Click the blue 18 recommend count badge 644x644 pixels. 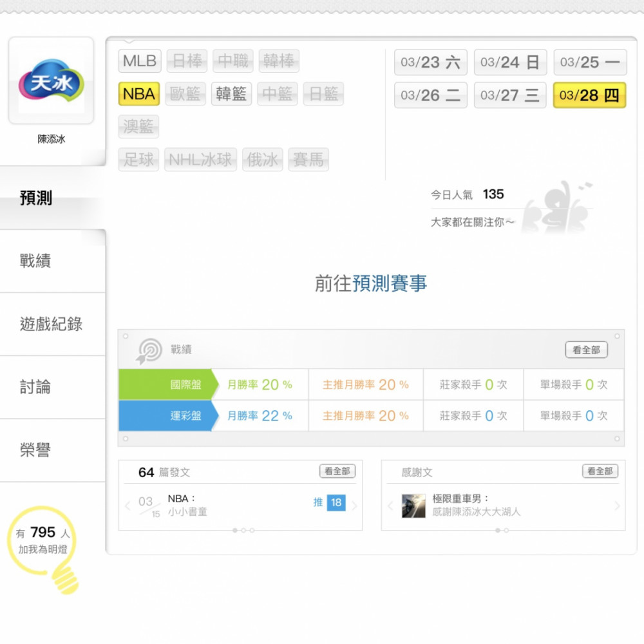[x=336, y=502]
